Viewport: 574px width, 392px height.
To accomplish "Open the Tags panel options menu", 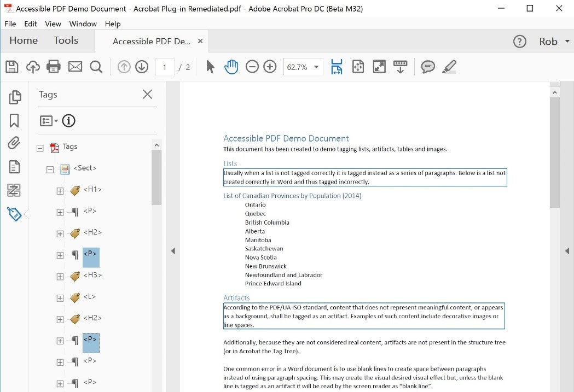I will (x=49, y=121).
